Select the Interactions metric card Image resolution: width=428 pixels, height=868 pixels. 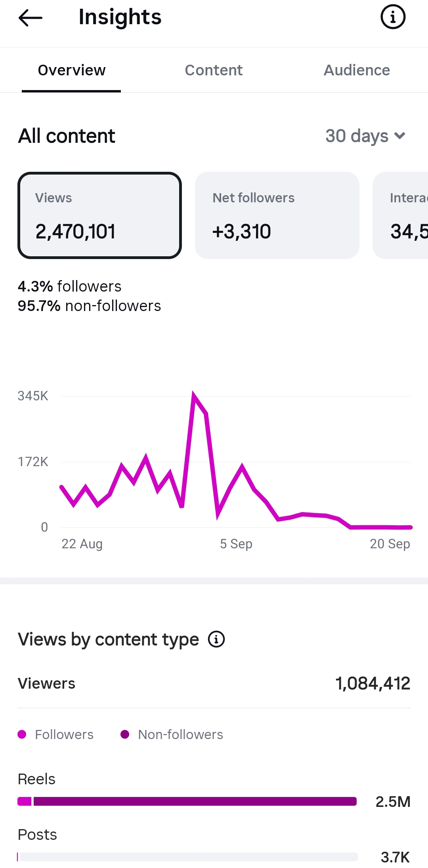pyautogui.click(x=400, y=215)
